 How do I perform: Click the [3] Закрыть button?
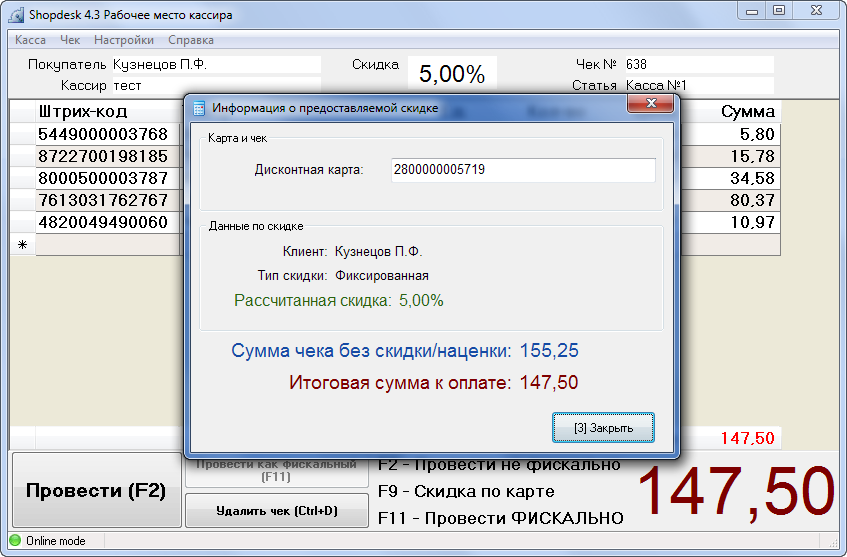tap(603, 428)
